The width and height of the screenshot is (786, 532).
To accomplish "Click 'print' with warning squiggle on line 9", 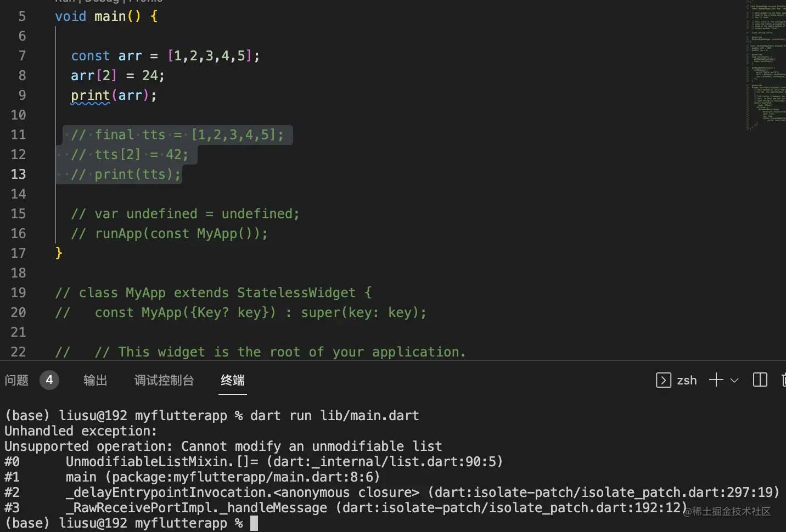I will [x=91, y=95].
